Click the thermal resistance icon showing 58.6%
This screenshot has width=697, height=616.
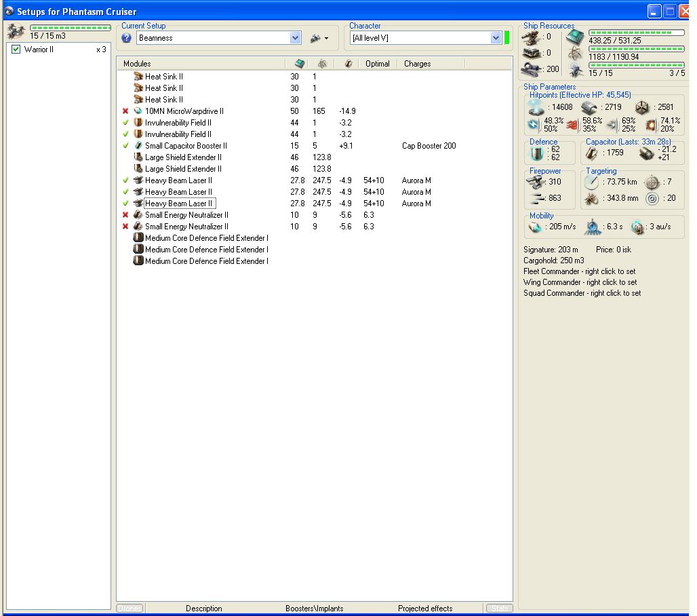tap(572, 125)
